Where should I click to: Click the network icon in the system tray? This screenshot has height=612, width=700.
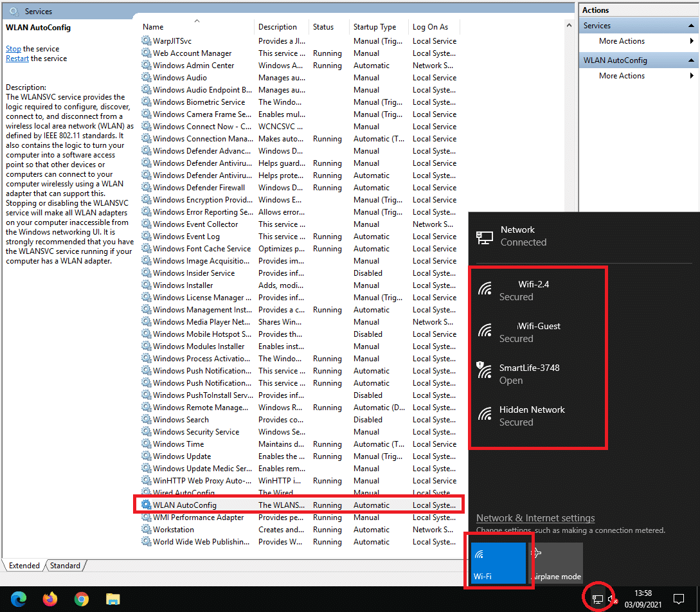(x=597, y=599)
